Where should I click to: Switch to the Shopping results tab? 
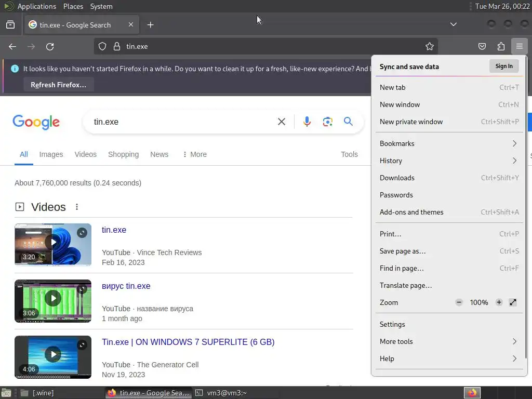(124, 154)
